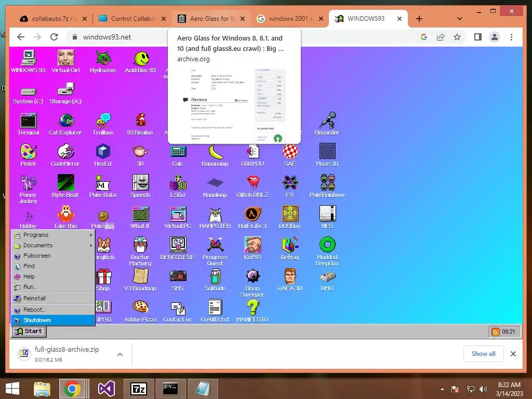Click Show all downloads
The width and height of the screenshot is (532, 399).
point(484,353)
